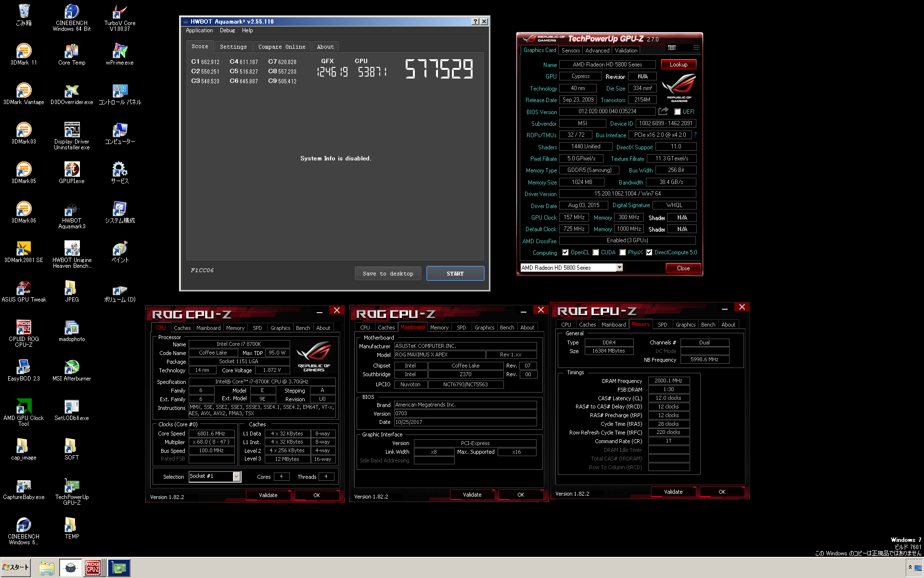Click the Core Speed value in CPU-Z
Image resolution: width=924 pixels, height=578 pixels.
click(x=212, y=433)
